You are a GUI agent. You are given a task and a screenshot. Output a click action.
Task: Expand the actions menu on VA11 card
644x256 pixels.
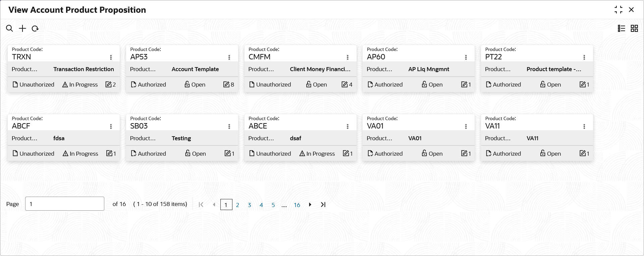coord(584,126)
